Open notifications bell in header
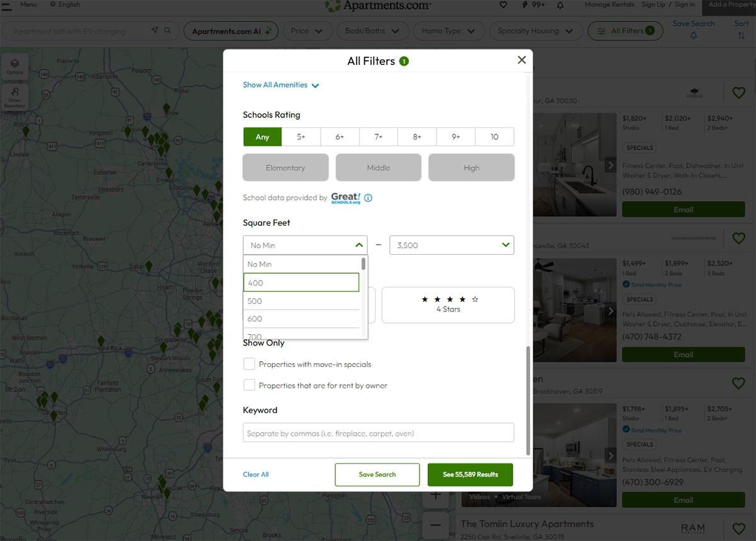This screenshot has width=756, height=541. (560, 5)
